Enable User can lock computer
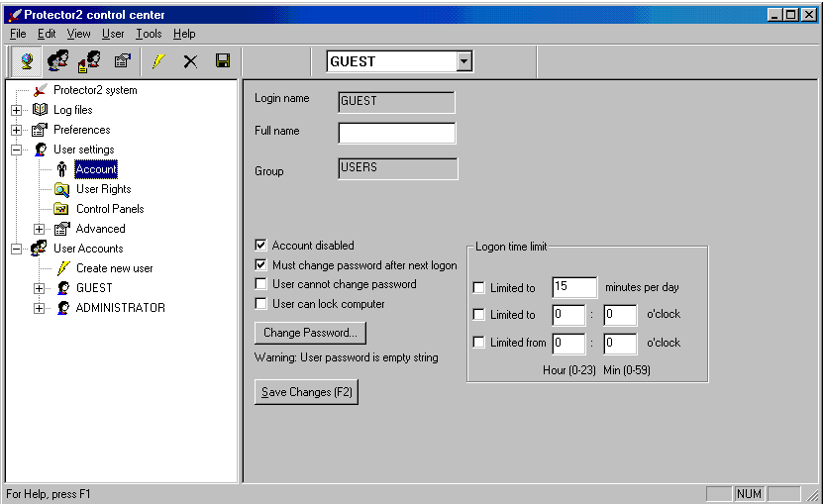This screenshot has width=823, height=504. click(x=260, y=304)
